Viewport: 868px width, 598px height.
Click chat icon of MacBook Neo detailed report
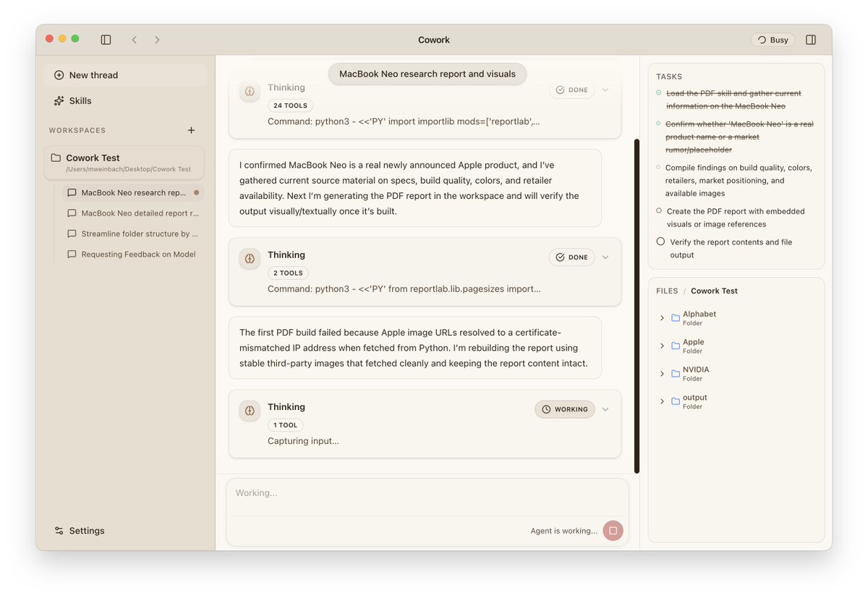tap(72, 213)
